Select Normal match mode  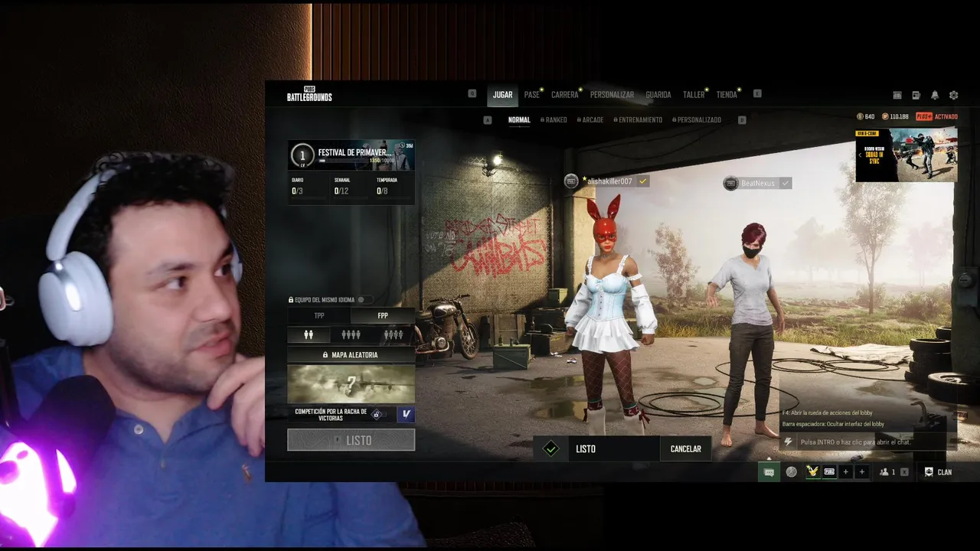pyautogui.click(x=519, y=120)
